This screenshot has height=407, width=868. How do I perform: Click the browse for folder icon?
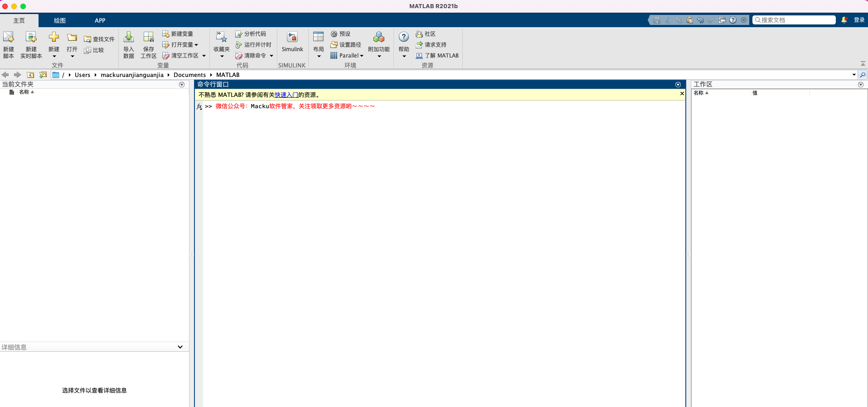[43, 75]
